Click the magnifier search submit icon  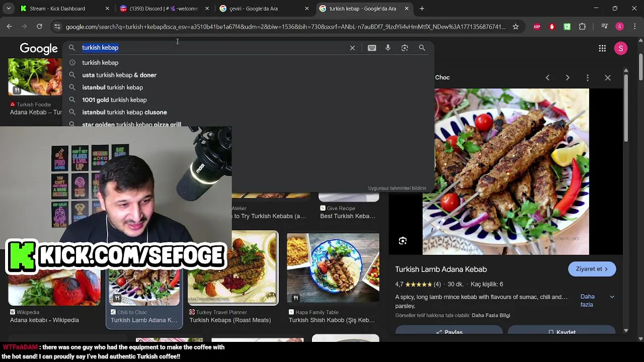tap(422, 48)
